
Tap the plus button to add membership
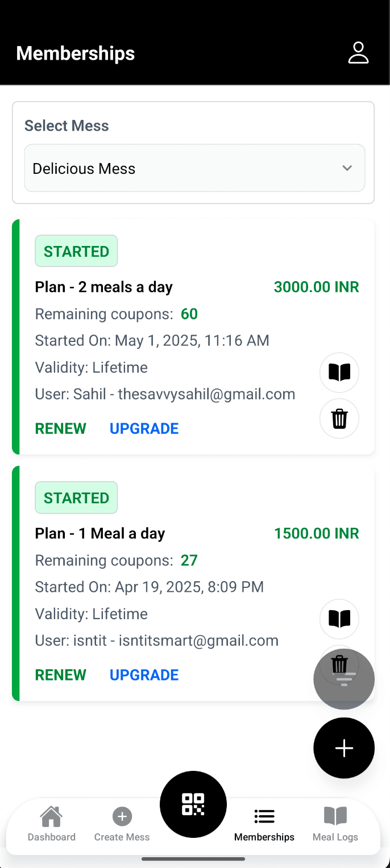pos(344,748)
